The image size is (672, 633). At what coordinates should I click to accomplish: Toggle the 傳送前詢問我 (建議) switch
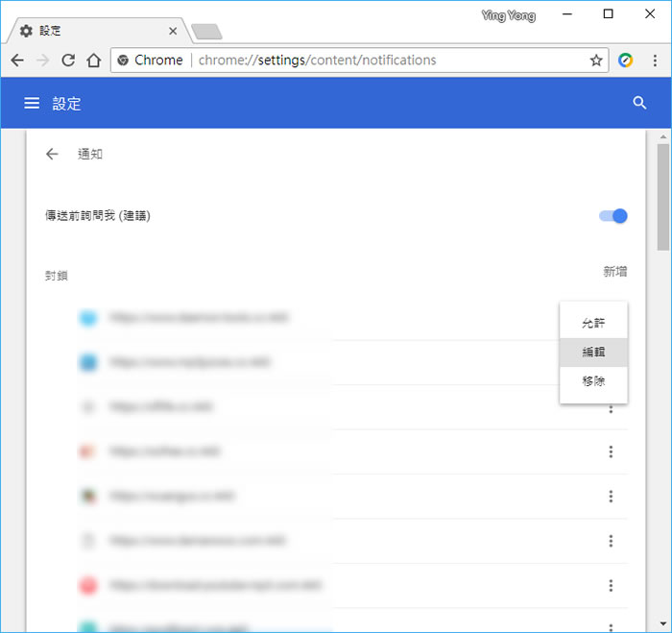[613, 216]
